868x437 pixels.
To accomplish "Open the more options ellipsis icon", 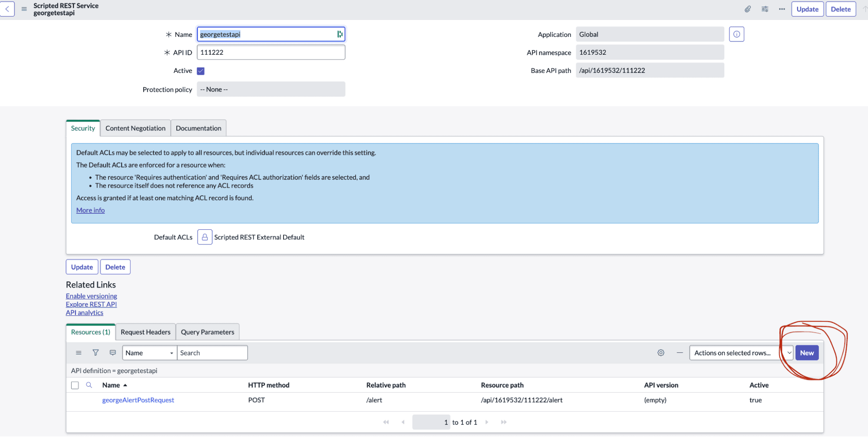I will tap(782, 9).
